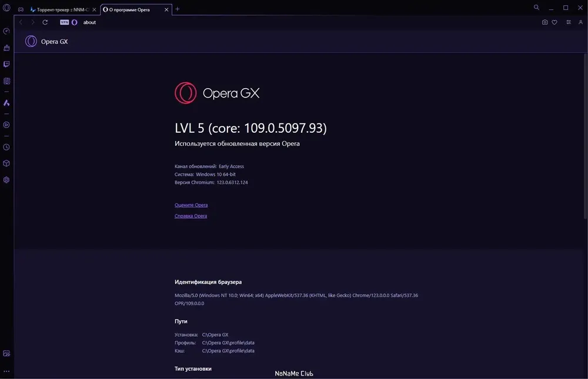Viewport: 588px width, 379px height.
Task: Open GX Control speedometer in sidebar
Action: (6, 31)
